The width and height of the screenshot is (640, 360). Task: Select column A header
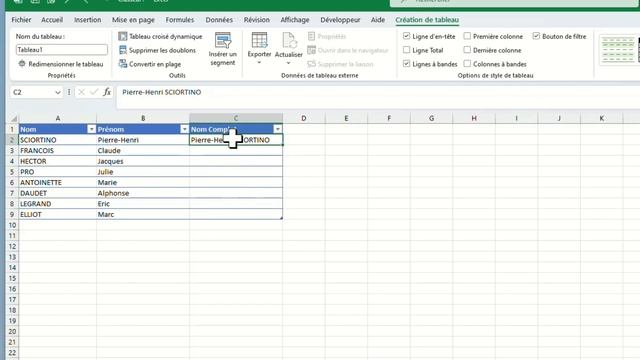pyautogui.click(x=58, y=118)
